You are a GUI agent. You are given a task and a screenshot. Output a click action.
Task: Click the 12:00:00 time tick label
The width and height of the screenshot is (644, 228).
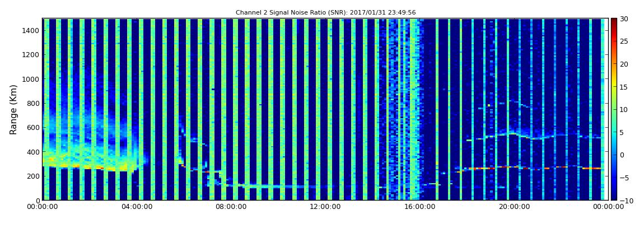click(x=324, y=207)
